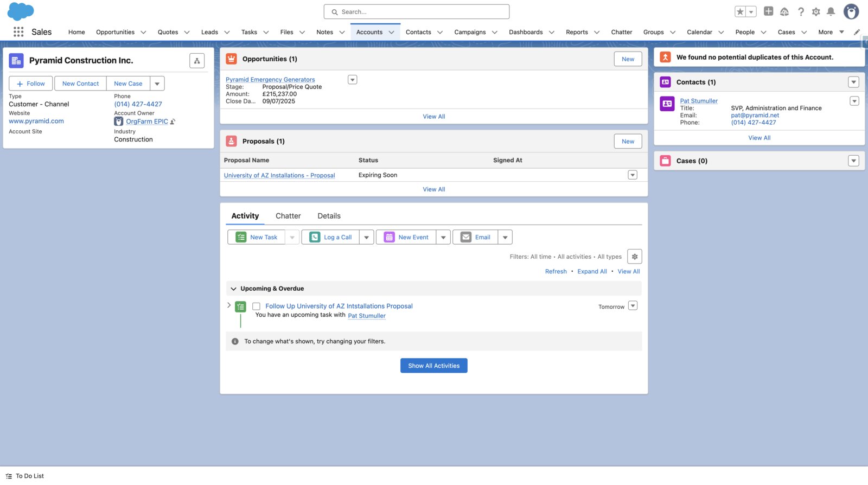Open the More navigation menu
The width and height of the screenshot is (868, 485).
tap(831, 32)
